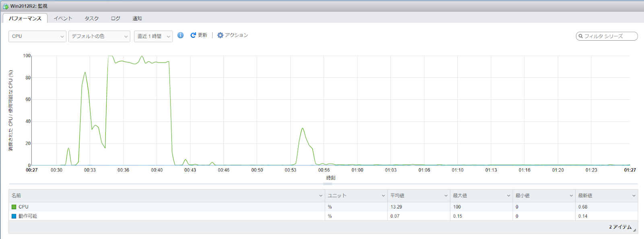Screen dimensions: 644x239
Task: Open the 名前 column header menu arrow
Action: pyautogui.click(x=321, y=196)
